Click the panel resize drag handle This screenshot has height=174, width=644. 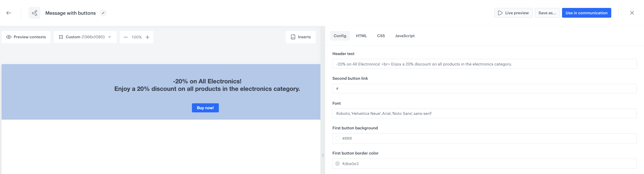pos(323,155)
